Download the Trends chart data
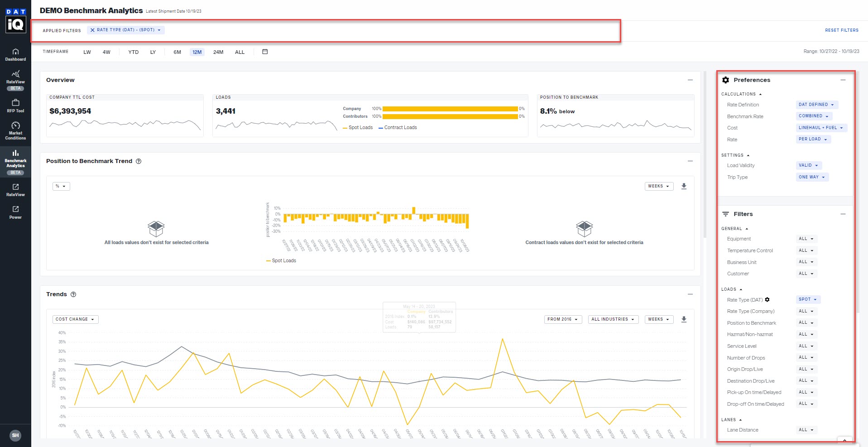 684,319
